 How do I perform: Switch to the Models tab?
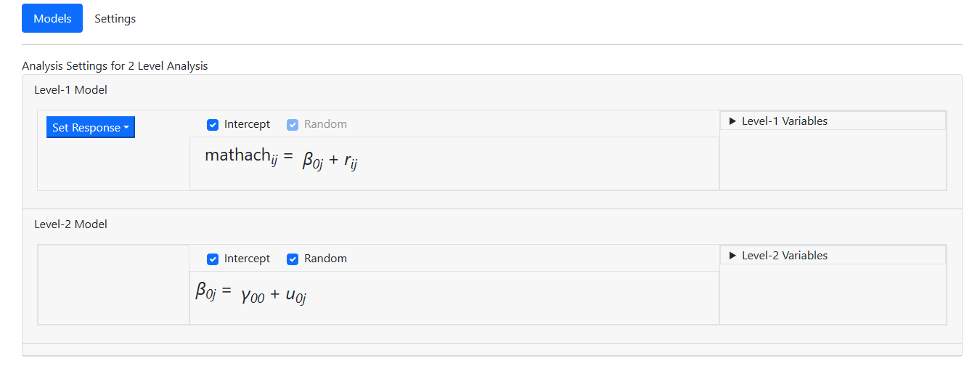52,18
